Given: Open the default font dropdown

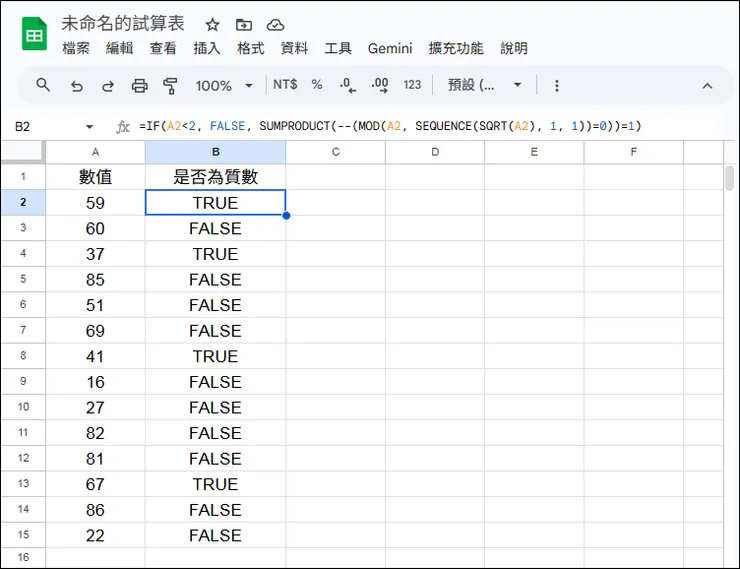Looking at the screenshot, I should pyautogui.click(x=484, y=85).
